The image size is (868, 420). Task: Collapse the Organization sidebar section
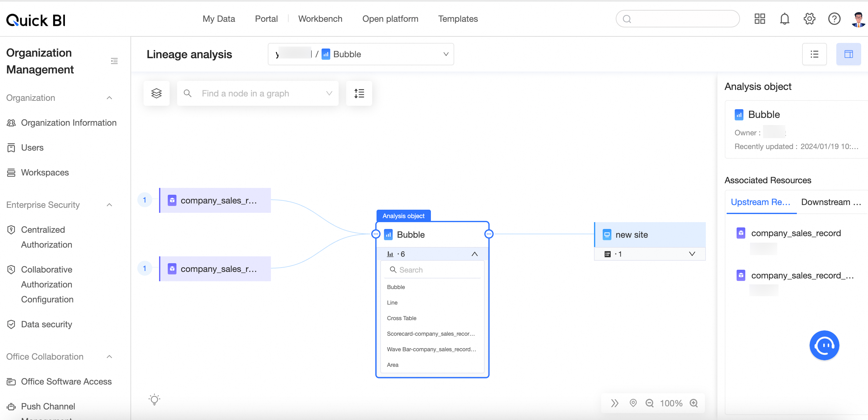pos(109,98)
